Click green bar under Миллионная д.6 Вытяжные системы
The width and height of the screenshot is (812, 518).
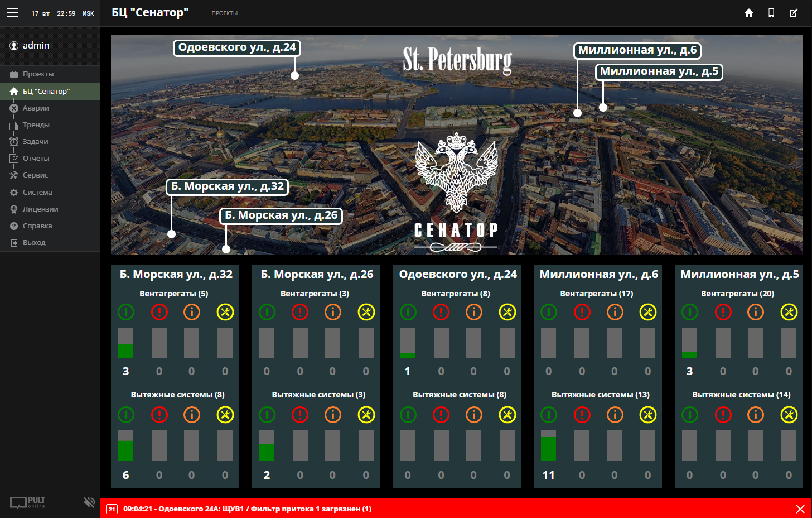click(x=549, y=448)
